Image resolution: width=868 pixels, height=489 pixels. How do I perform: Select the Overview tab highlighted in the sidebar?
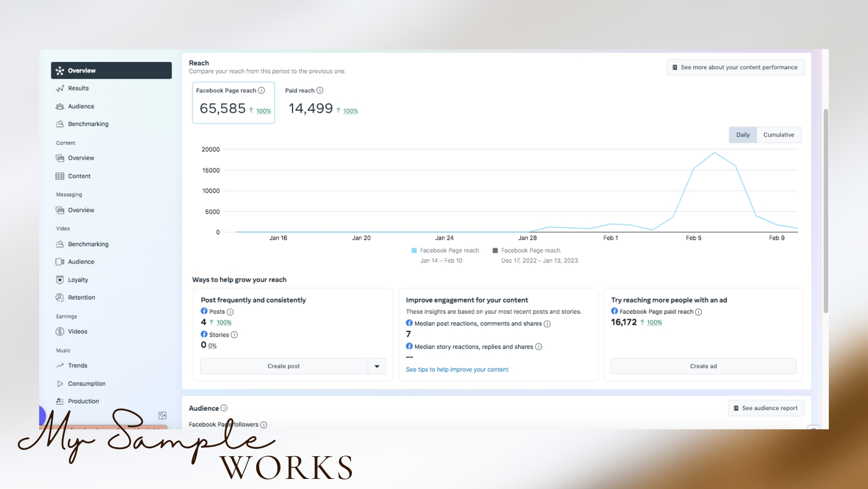(x=111, y=70)
